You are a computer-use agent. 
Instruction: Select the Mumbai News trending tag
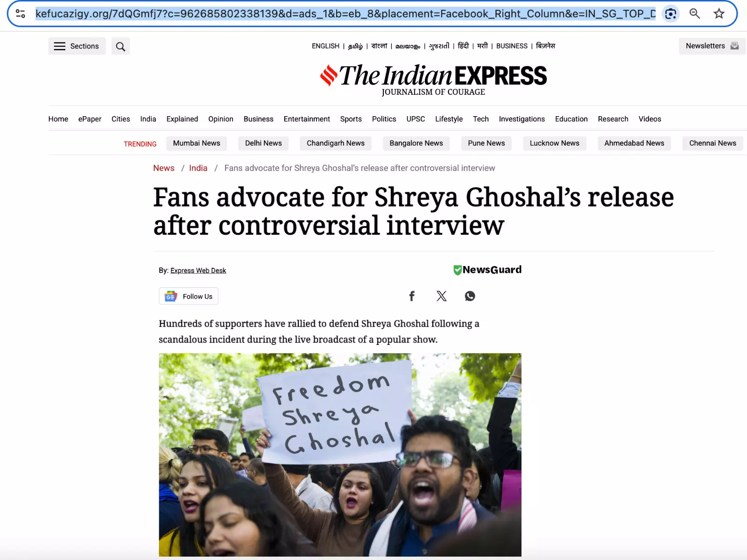pyautogui.click(x=197, y=143)
